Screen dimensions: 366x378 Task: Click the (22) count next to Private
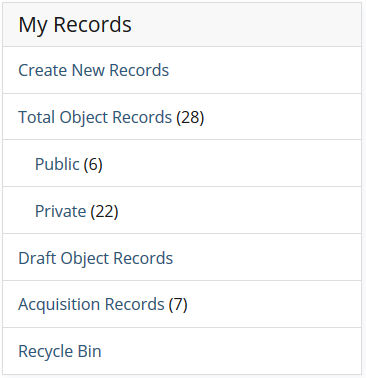tap(105, 211)
